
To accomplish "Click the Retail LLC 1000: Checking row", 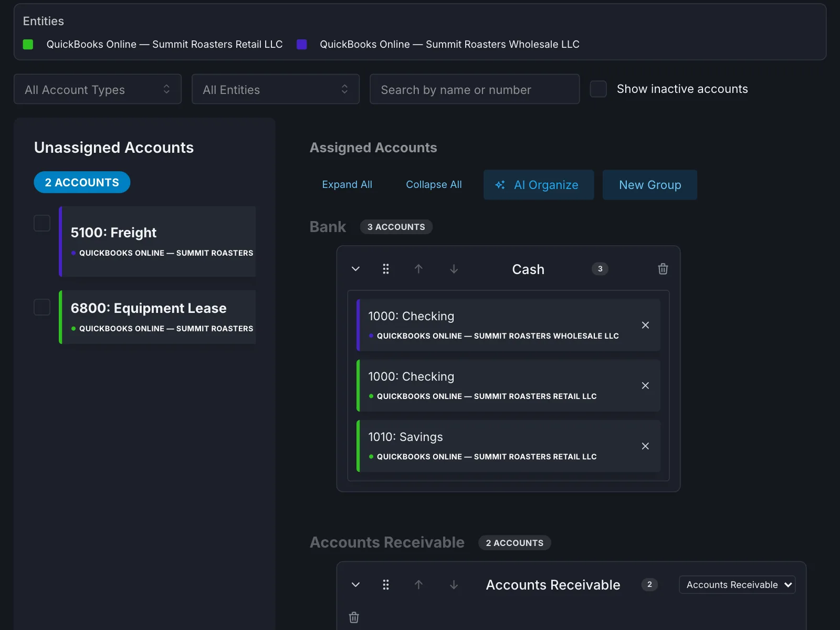I will (508, 385).
